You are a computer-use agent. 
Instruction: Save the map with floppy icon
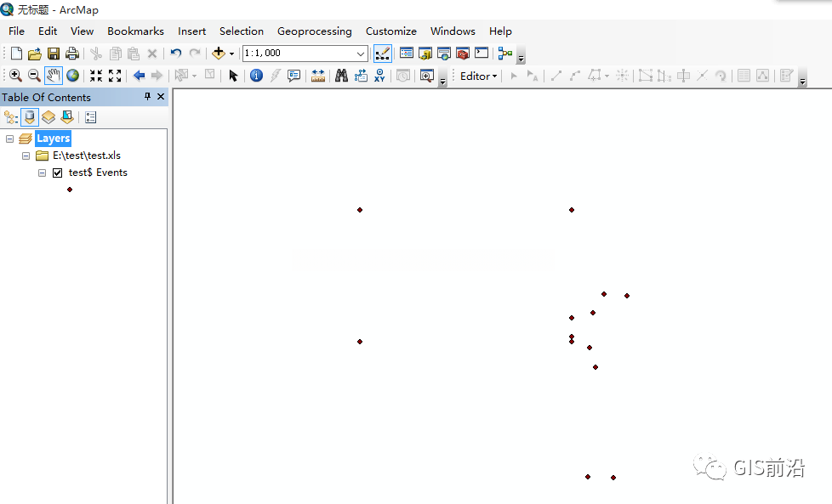pyautogui.click(x=53, y=53)
